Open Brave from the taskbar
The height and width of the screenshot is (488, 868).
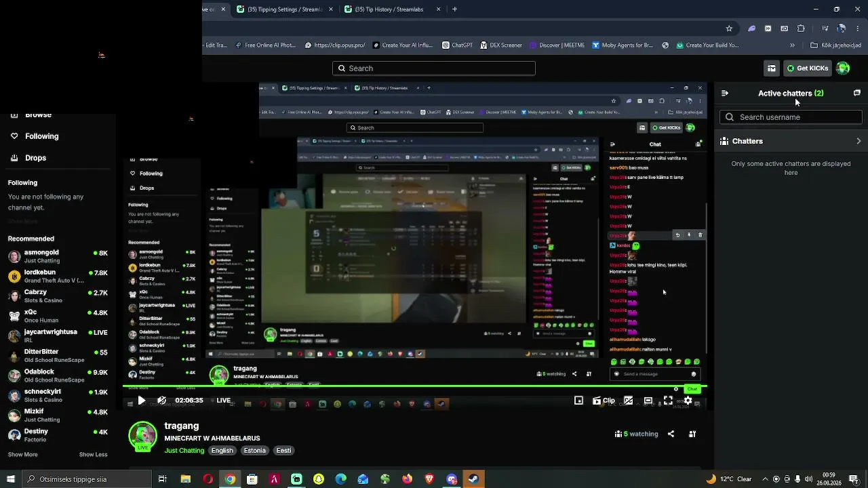tap(429, 479)
